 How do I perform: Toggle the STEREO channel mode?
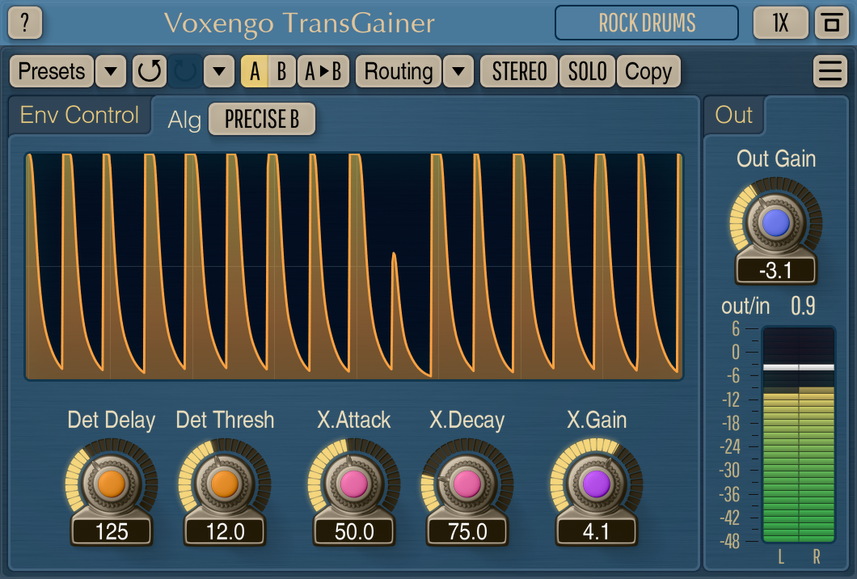click(519, 71)
